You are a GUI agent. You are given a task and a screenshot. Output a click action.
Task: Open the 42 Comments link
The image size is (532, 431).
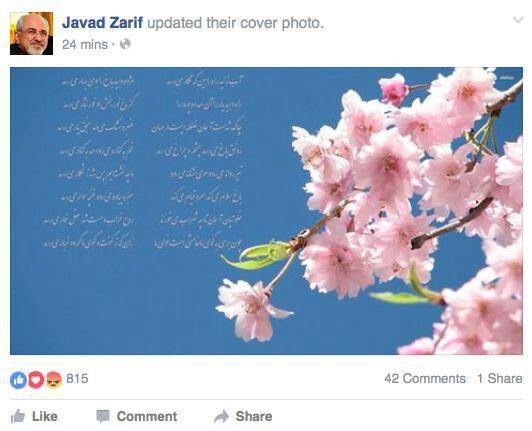tap(425, 378)
